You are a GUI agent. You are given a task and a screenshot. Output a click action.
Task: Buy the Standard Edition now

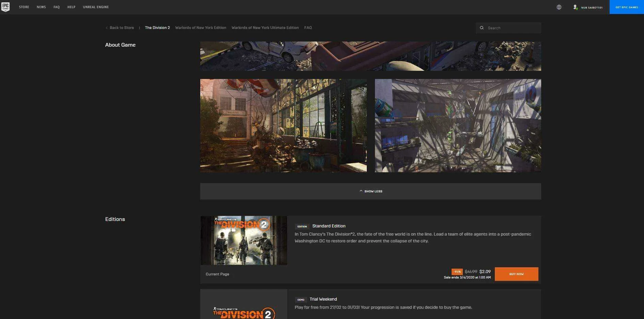[x=516, y=274]
